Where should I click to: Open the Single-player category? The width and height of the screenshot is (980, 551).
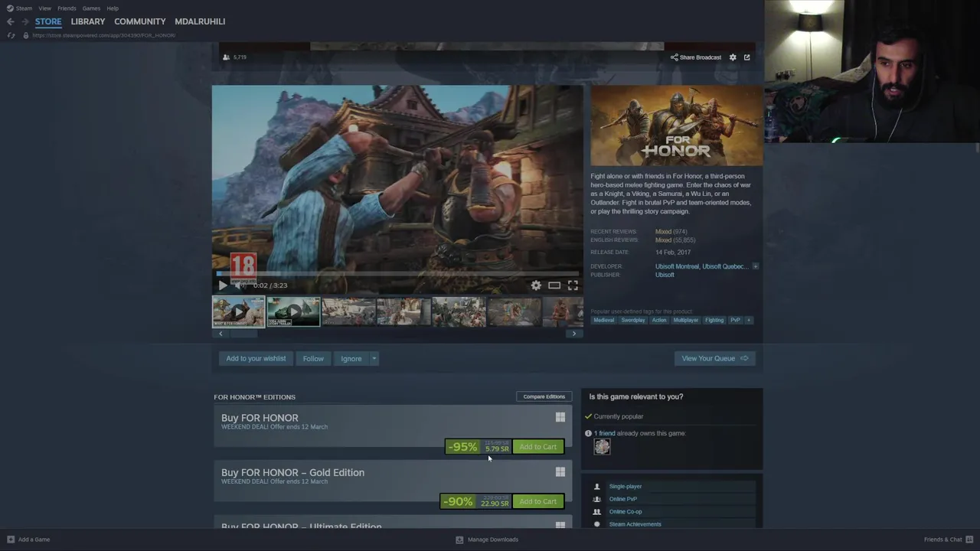point(626,487)
